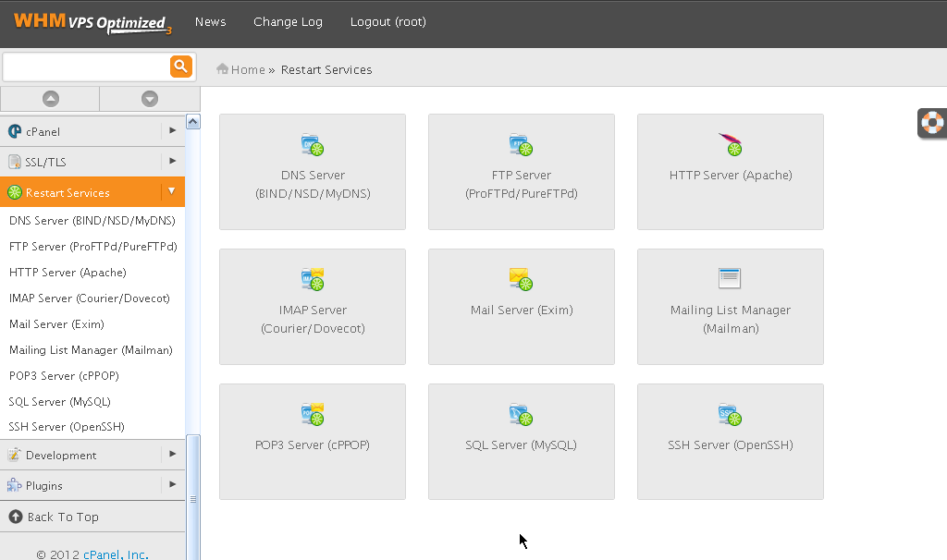Click the Back To Top arrow icon
This screenshot has width=947, height=560.
coord(16,517)
